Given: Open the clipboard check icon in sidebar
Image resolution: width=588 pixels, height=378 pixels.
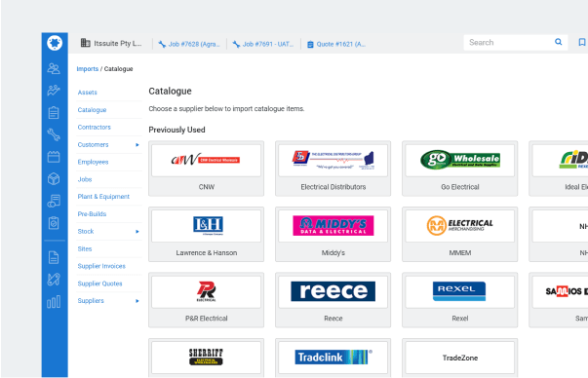Looking at the screenshot, I should pos(54,223).
